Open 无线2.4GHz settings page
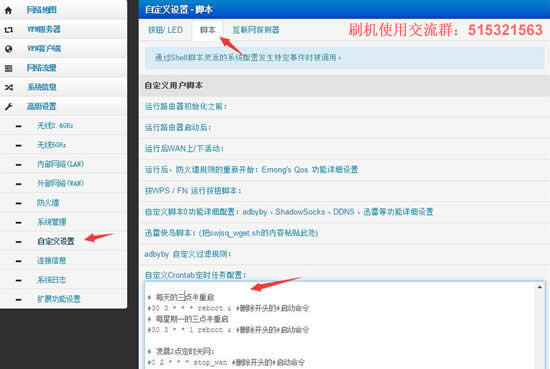 coord(55,126)
